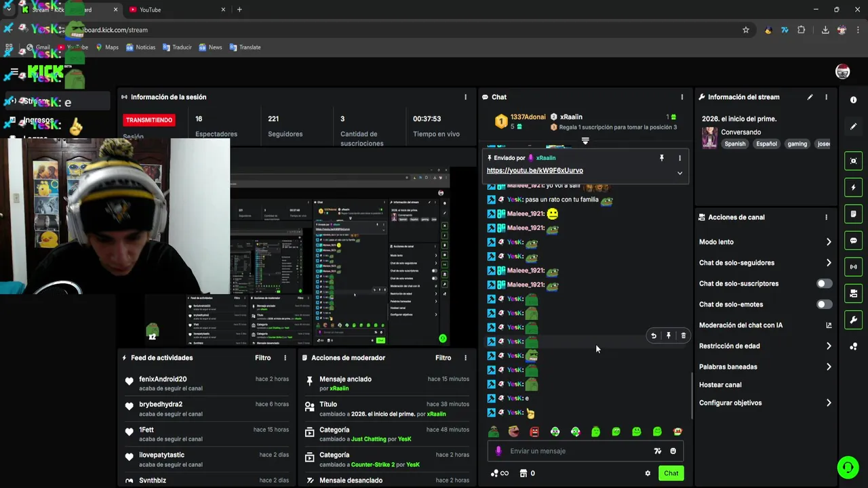
Task: Open Chat panel three-dot menu
Action: tap(682, 97)
